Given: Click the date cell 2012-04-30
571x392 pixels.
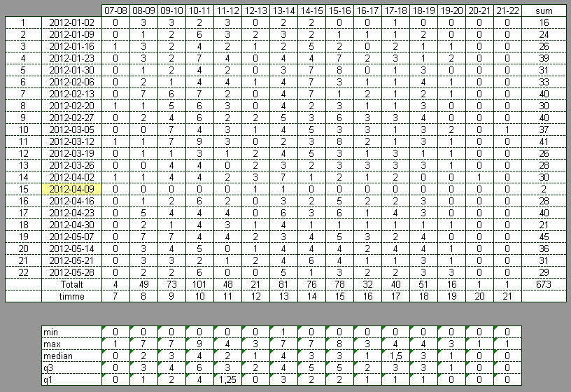Looking at the screenshot, I should (72, 225).
